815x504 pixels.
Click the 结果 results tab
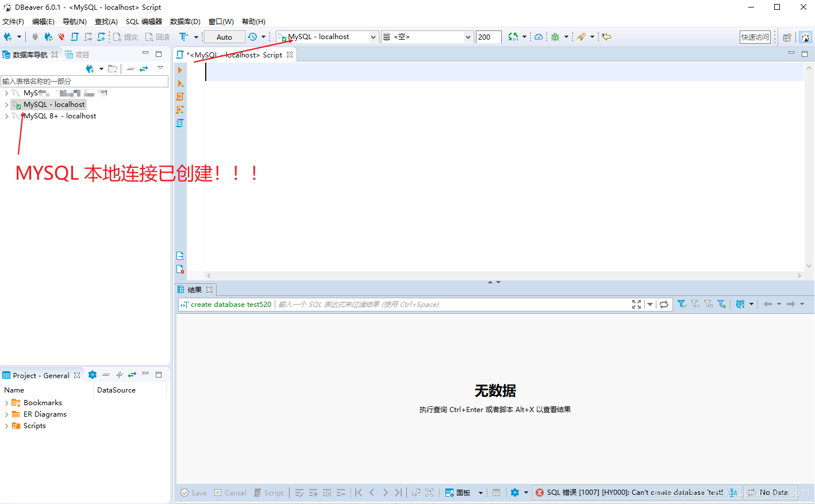tap(195, 290)
